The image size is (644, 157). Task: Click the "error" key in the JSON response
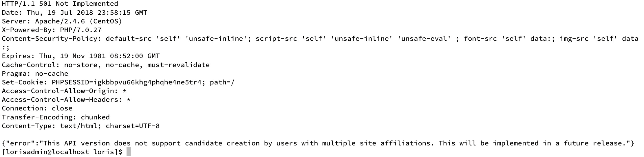click(21, 143)
